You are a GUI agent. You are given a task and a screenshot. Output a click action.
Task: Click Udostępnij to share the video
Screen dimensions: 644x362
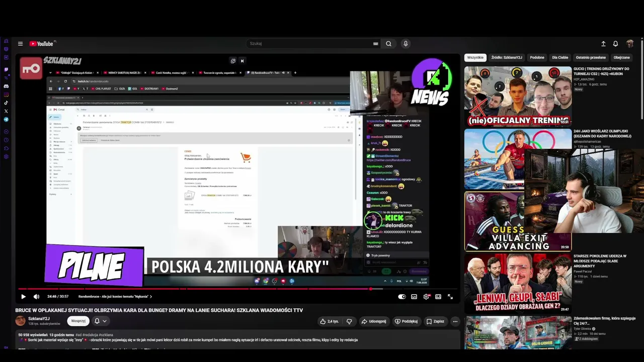pos(374,321)
